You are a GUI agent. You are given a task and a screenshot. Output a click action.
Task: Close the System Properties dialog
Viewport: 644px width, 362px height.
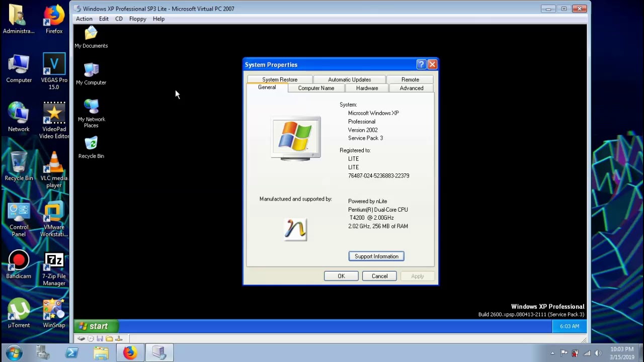[432, 64]
